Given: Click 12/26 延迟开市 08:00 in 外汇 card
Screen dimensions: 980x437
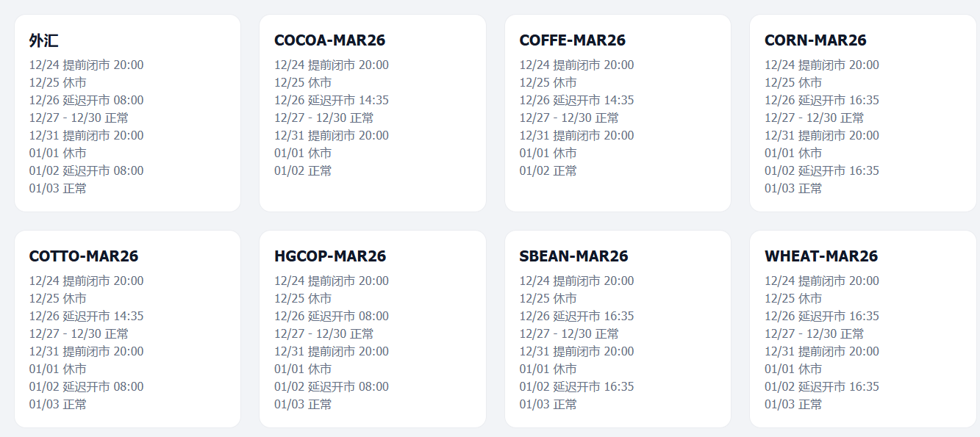Looking at the screenshot, I should coord(87,101).
